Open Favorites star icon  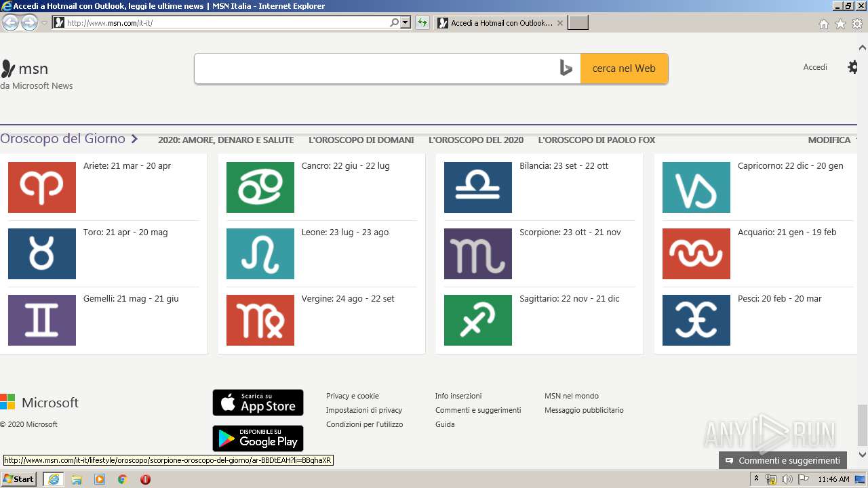coord(840,24)
